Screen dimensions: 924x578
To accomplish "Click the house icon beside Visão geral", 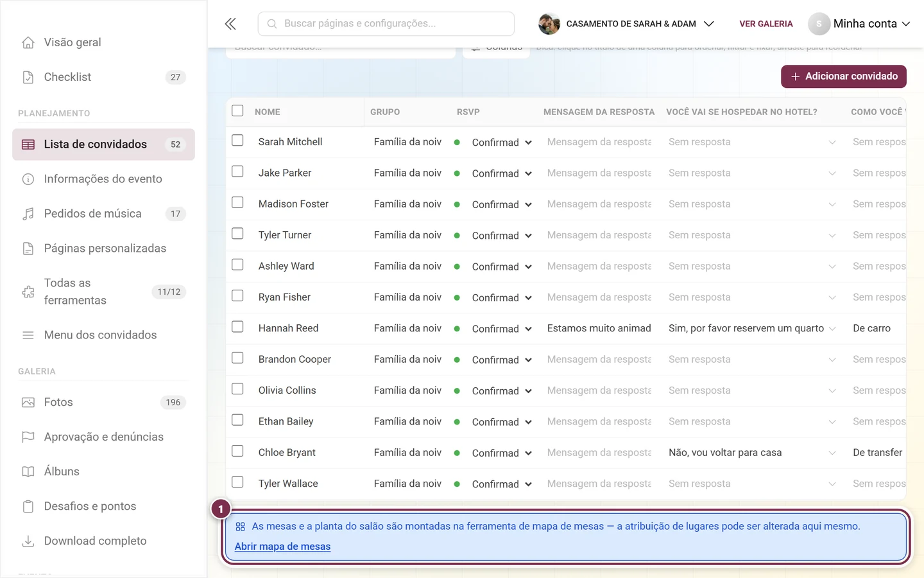I will (x=28, y=42).
